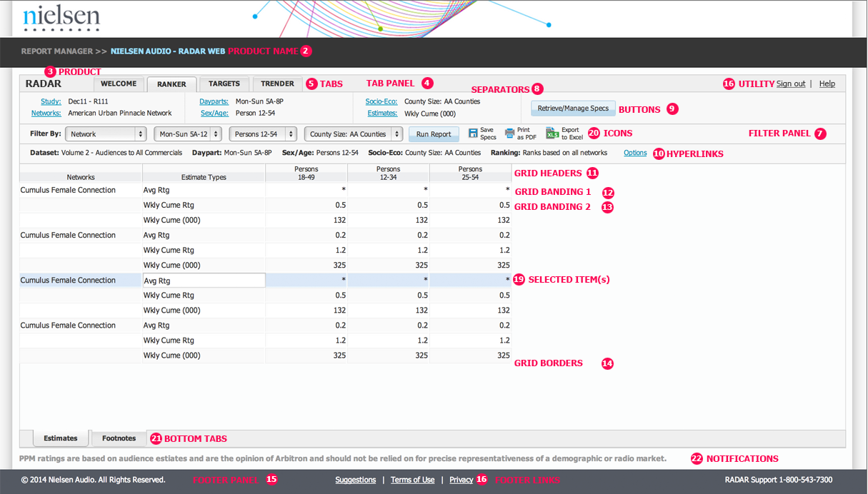Click the Export to Excel icon
This screenshot has width=868, height=494.
[x=552, y=133]
